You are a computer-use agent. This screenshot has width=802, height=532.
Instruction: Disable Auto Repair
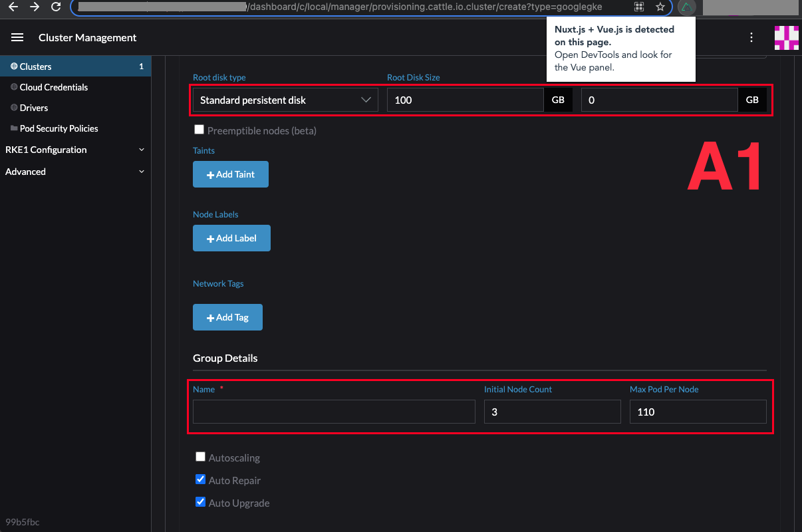200,479
